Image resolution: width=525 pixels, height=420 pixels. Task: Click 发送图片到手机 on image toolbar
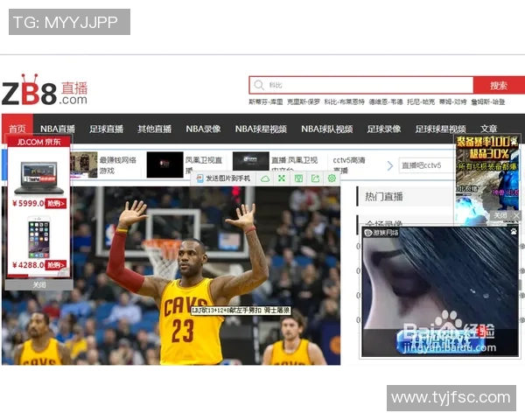pyautogui.click(x=221, y=178)
